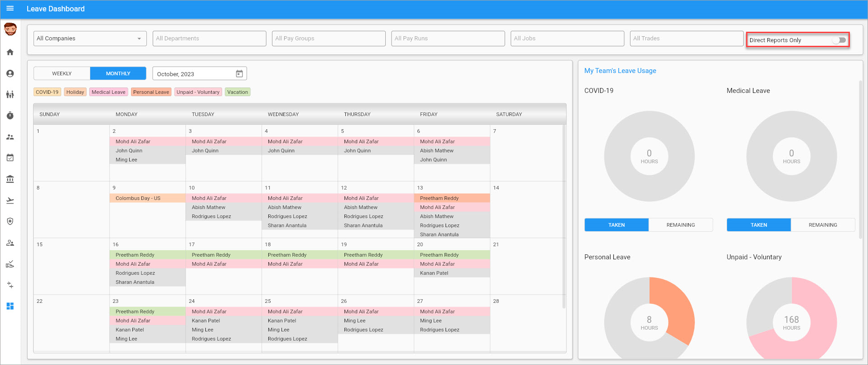
Task: Select REMAINING under COVID-19 chart
Action: tap(680, 225)
